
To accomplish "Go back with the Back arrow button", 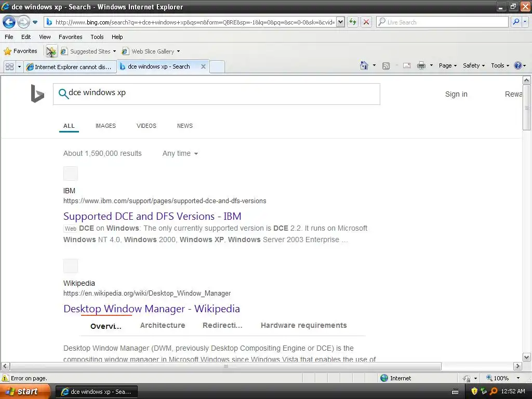I will pos(9,22).
